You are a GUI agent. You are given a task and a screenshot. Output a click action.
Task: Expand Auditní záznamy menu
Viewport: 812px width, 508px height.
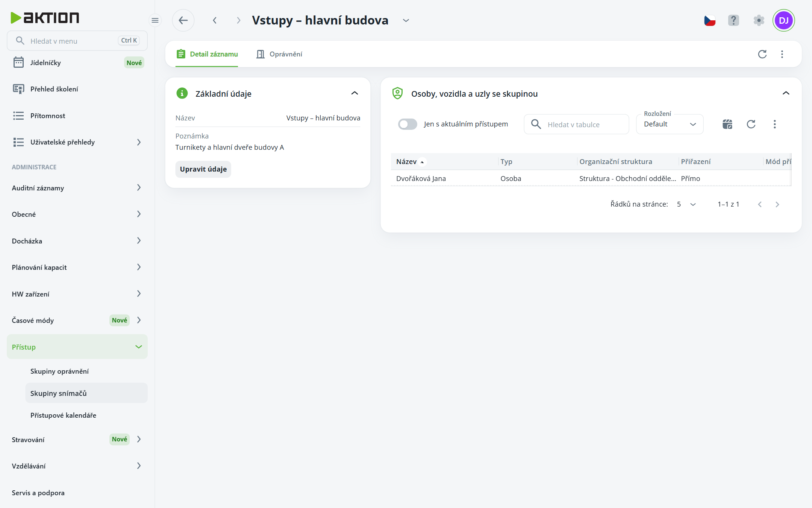77,188
